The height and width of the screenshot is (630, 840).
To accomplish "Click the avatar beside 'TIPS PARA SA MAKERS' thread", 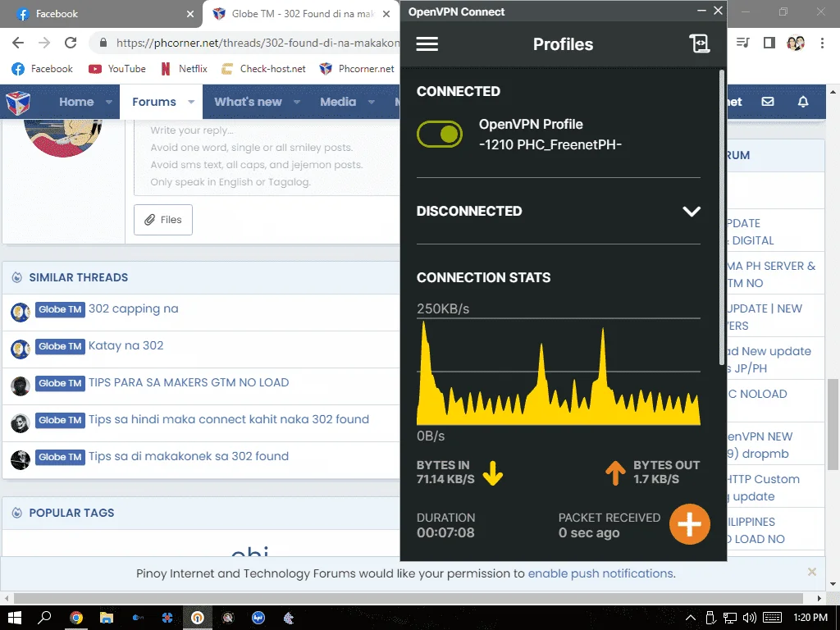I will point(21,386).
